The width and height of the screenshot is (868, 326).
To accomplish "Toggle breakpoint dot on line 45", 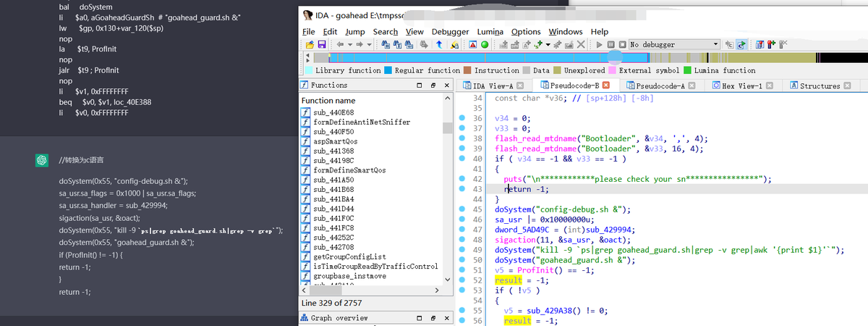I will point(461,209).
